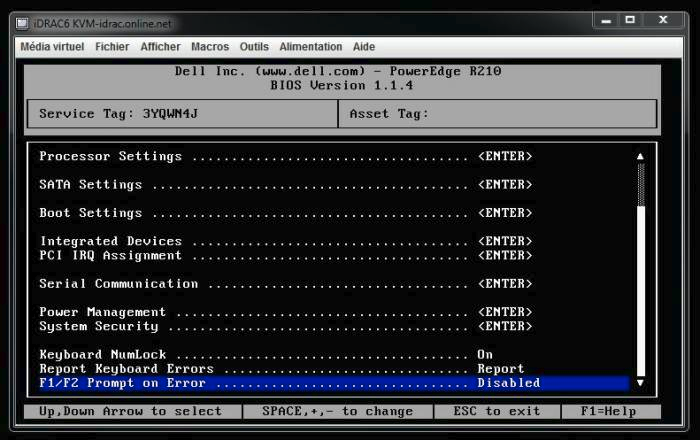The width and height of the screenshot is (700, 440).
Task: Open the Aide menu
Action: pyautogui.click(x=364, y=47)
